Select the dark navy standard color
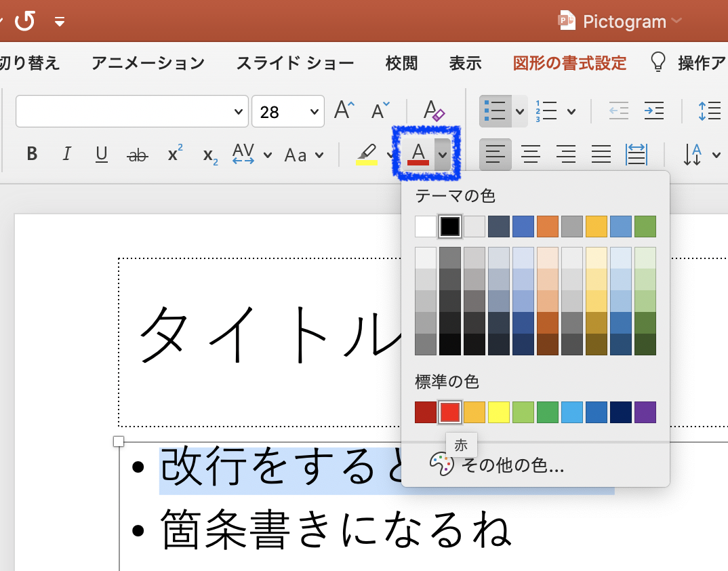This screenshot has height=571, width=728. pyautogui.click(x=621, y=412)
